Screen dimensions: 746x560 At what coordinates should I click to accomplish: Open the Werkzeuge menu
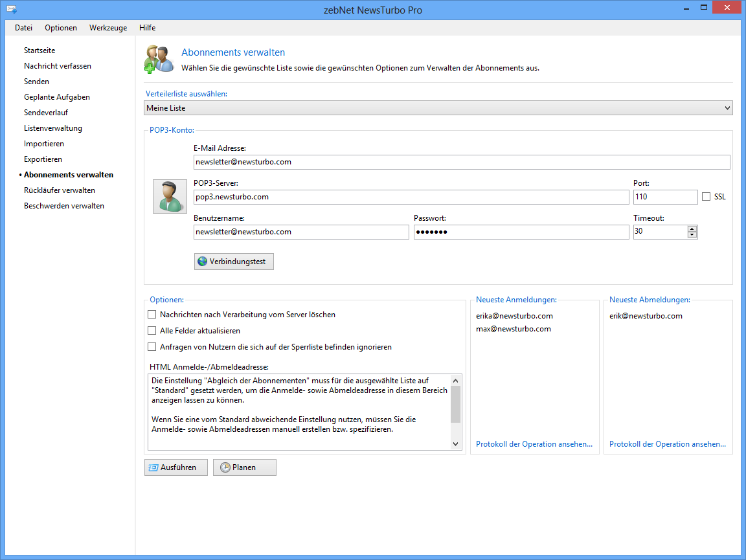pyautogui.click(x=108, y=28)
